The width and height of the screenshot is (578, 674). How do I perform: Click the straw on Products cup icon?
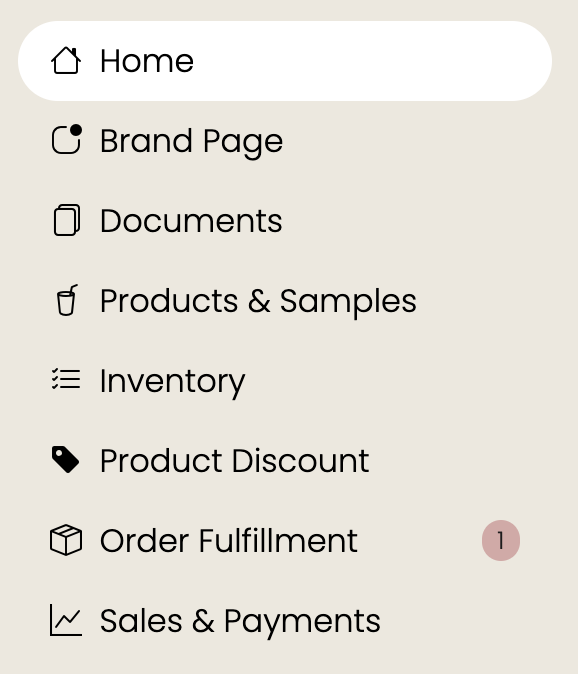(x=73, y=288)
